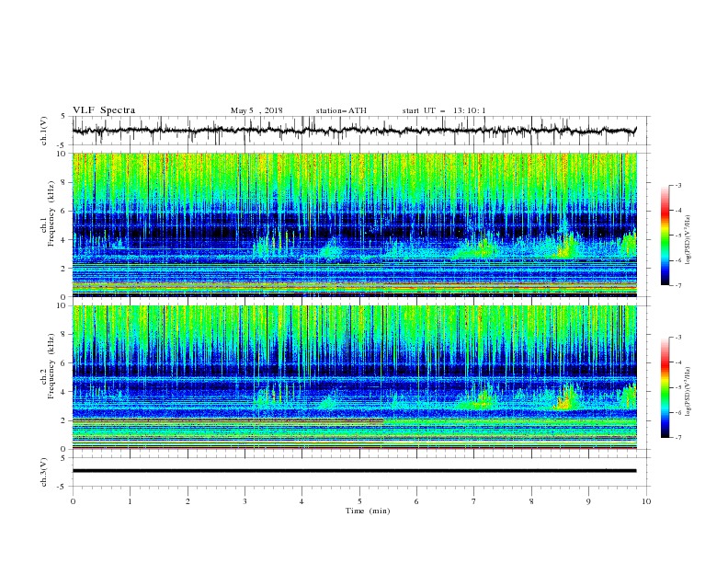
Task: Click time axis tick label "1"
Action: tap(130, 501)
